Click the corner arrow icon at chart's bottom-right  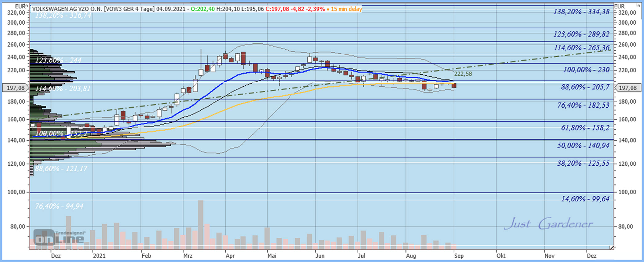[612, 247]
